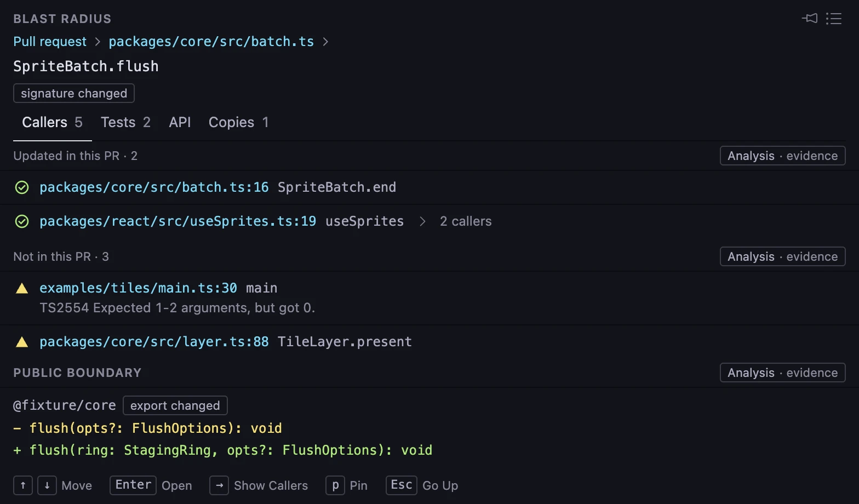Click the p key Pin hint
The image size is (859, 504).
coord(335,485)
